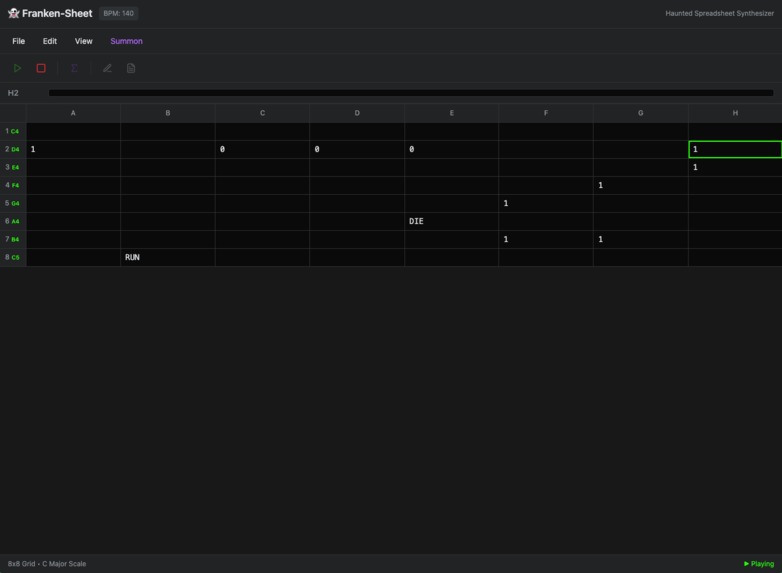Viewport: 782px width, 573px height.
Task: Click the Franken-Sheet skull logo
Action: [13, 13]
